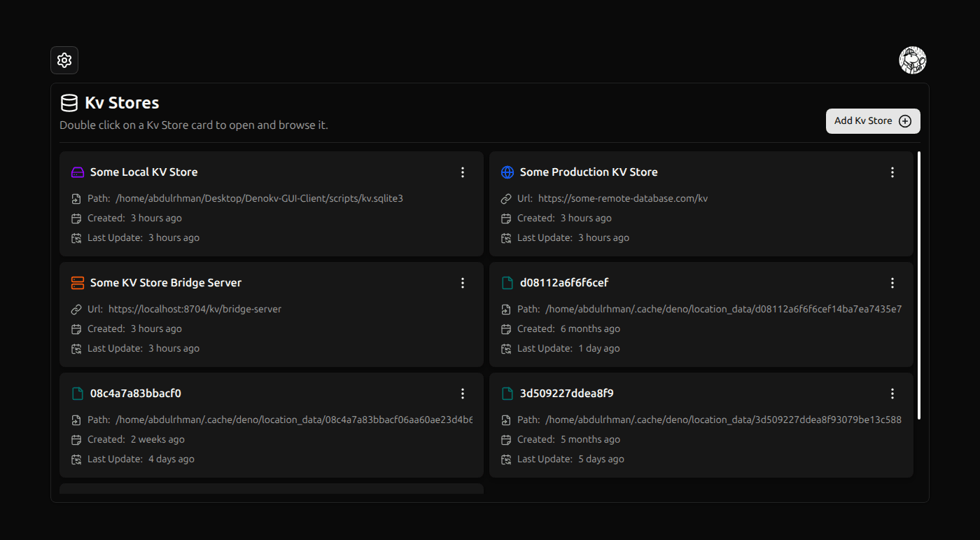
Task: Click the blue globe icon on Some Production KV Store
Action: point(507,172)
